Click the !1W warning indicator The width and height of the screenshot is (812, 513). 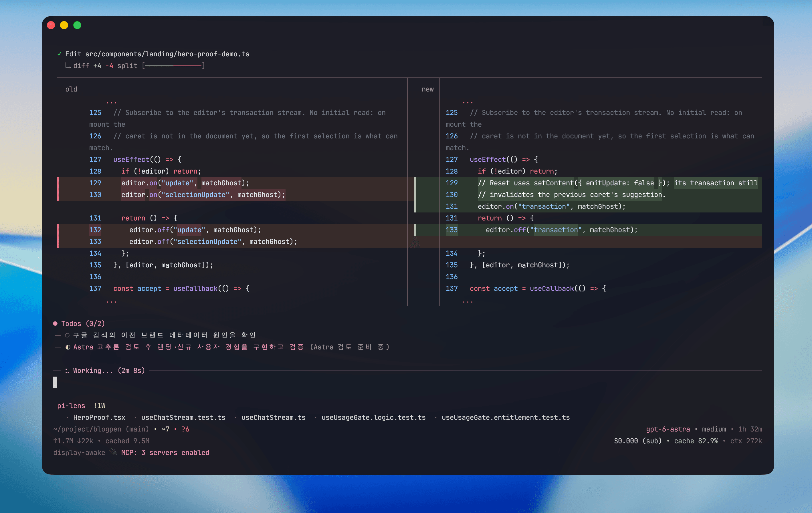coord(100,406)
